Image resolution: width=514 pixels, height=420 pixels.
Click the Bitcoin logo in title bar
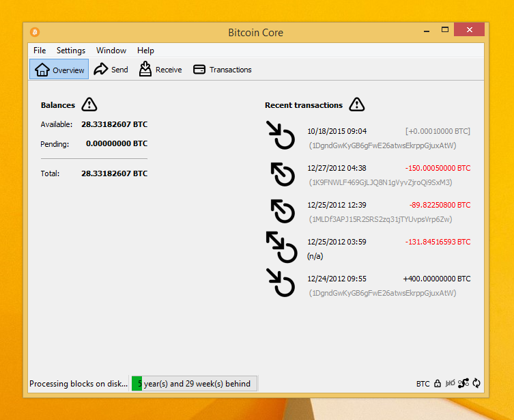(x=35, y=32)
